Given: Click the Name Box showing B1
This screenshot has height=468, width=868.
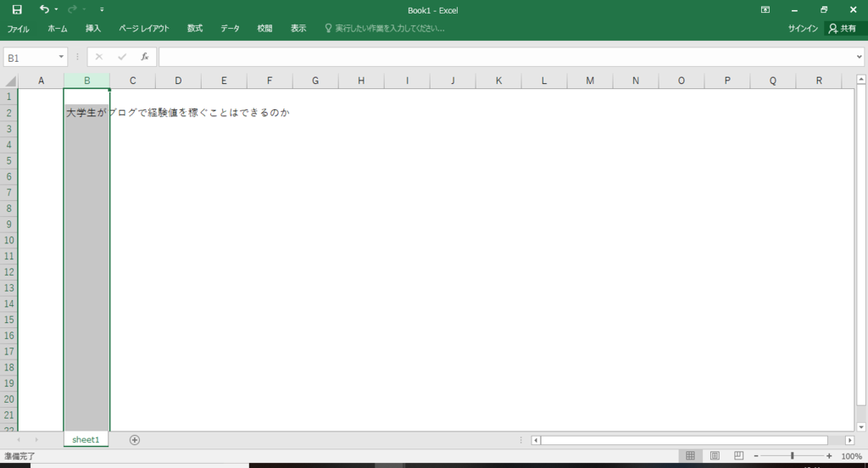Looking at the screenshot, I should click(30, 58).
